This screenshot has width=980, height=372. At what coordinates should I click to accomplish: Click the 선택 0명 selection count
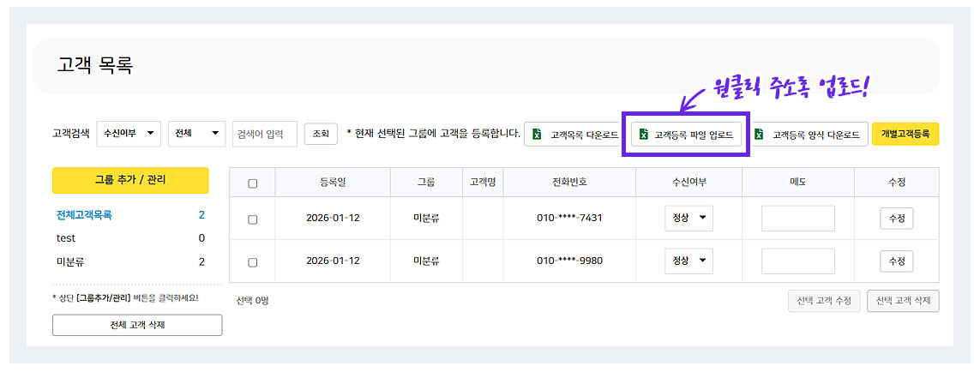click(252, 301)
